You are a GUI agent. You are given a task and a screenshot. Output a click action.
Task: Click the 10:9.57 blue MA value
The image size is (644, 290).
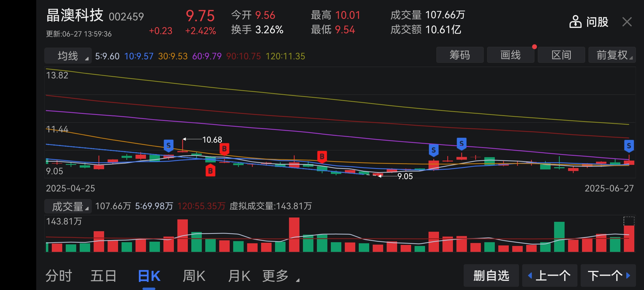click(139, 56)
